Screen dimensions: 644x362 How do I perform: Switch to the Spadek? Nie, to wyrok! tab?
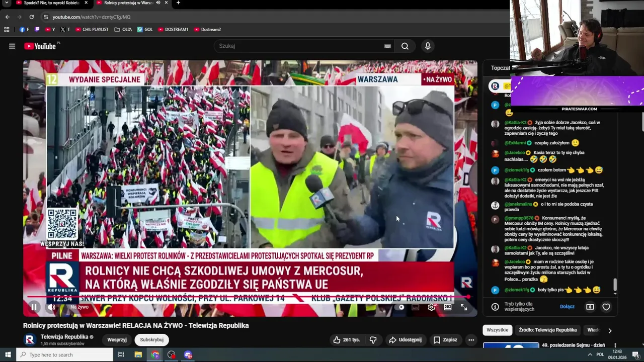(52, 3)
